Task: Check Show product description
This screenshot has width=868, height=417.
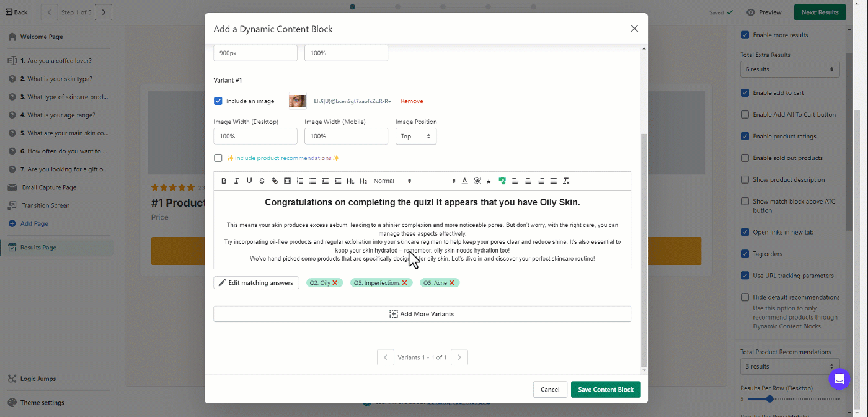Action: point(745,180)
